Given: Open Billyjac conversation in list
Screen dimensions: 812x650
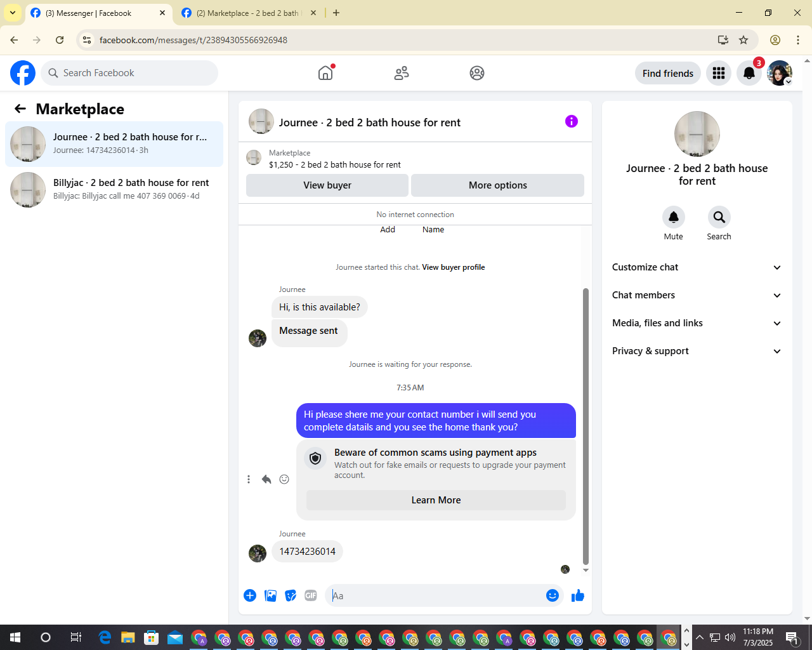Looking at the screenshot, I should (114, 190).
